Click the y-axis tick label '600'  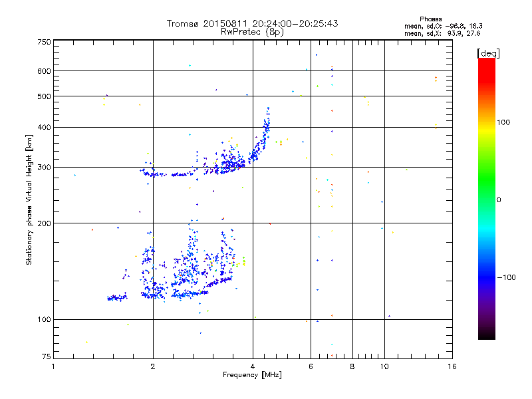point(44,71)
